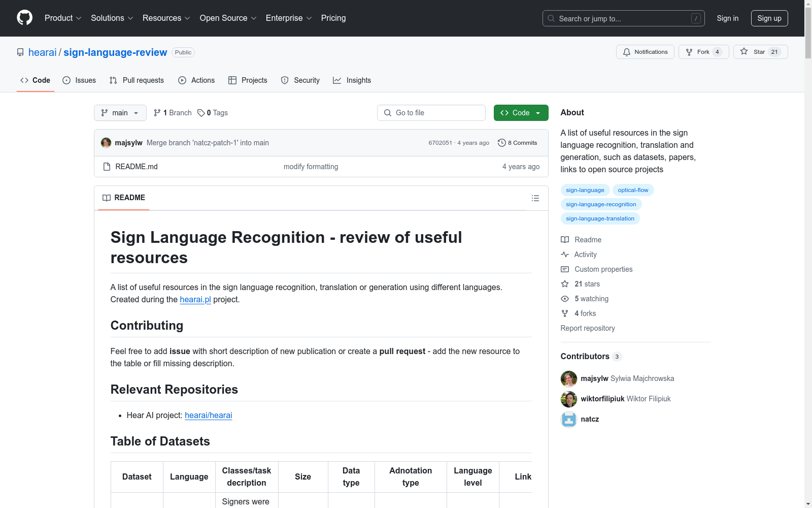This screenshot has width=812, height=508.
Task: Open the README outline list icon
Action: 535,198
